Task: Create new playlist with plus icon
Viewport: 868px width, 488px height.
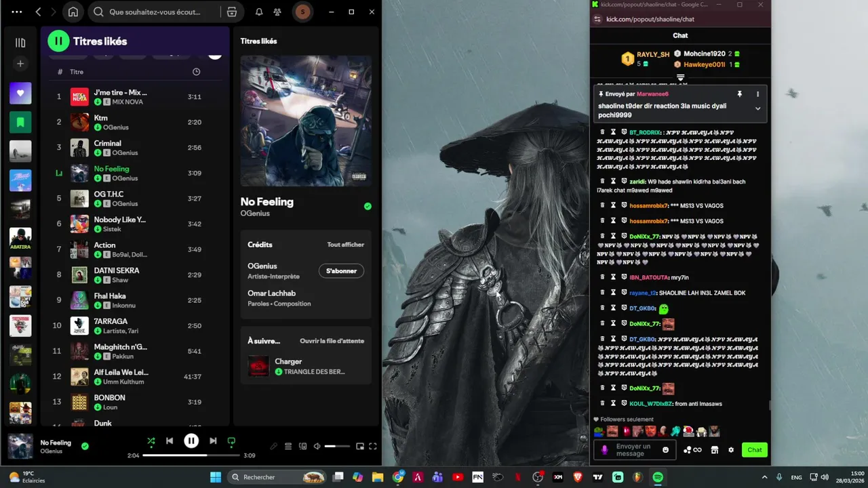Action: coord(20,64)
